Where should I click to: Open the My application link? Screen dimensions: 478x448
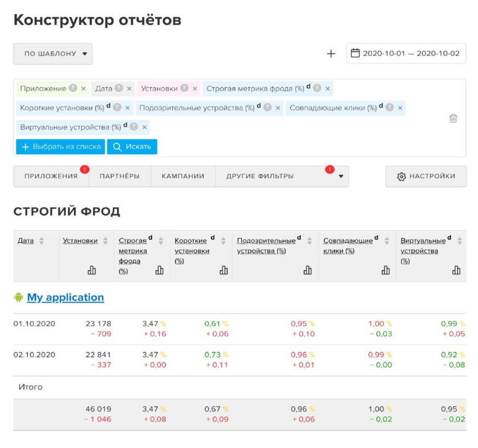click(65, 297)
